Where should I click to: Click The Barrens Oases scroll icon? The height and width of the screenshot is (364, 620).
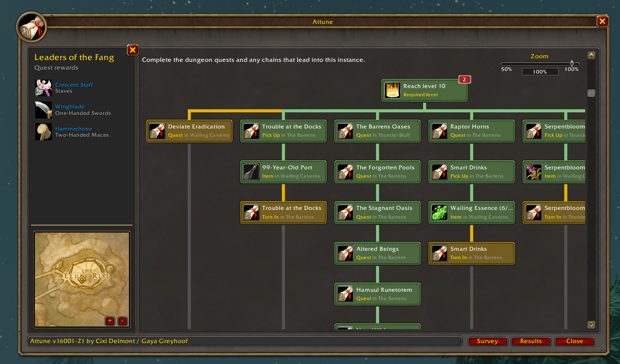[x=346, y=131]
